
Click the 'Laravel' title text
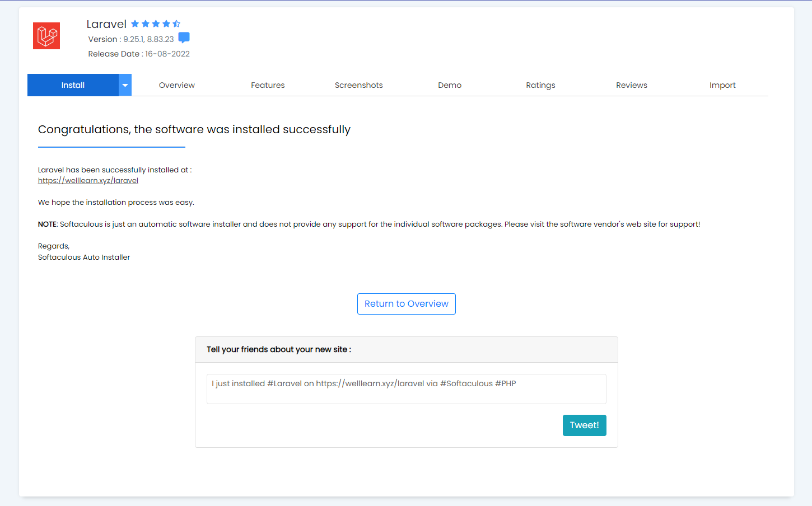pyautogui.click(x=106, y=24)
